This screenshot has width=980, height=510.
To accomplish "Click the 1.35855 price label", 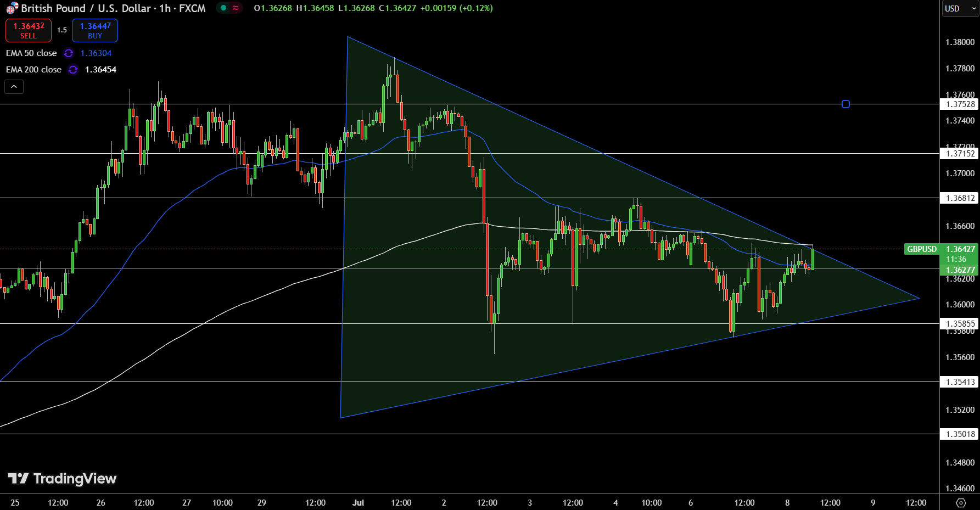I will (960, 324).
